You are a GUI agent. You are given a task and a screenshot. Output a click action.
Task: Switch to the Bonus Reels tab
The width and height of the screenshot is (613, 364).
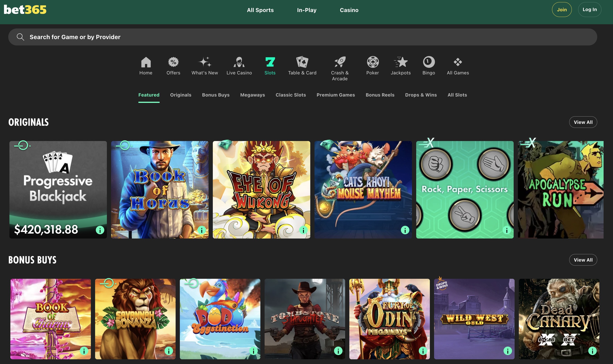click(380, 95)
